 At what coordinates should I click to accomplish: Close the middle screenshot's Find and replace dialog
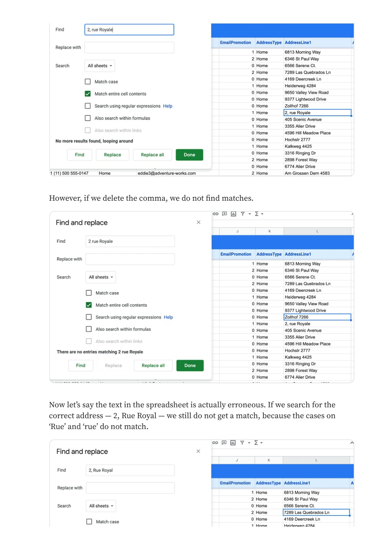coord(199,222)
